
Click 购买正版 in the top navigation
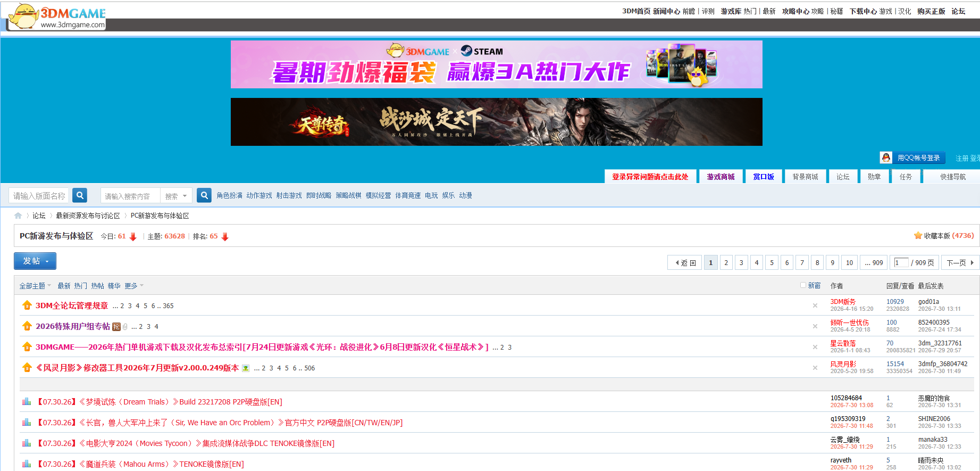tap(931, 11)
